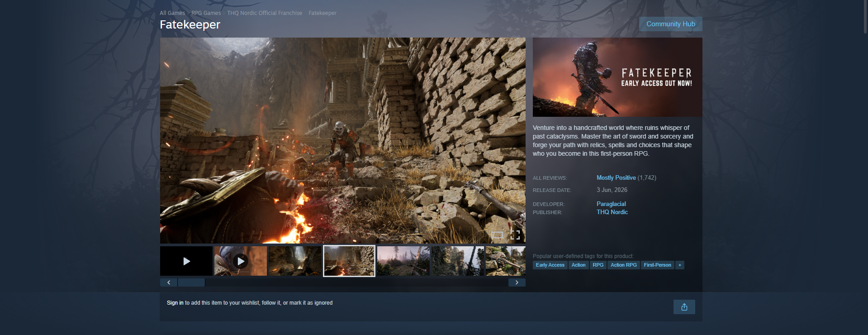Screen dimensions: 868x335
Task: Click the release date '3 Jun, 2026'
Action: click(612, 190)
